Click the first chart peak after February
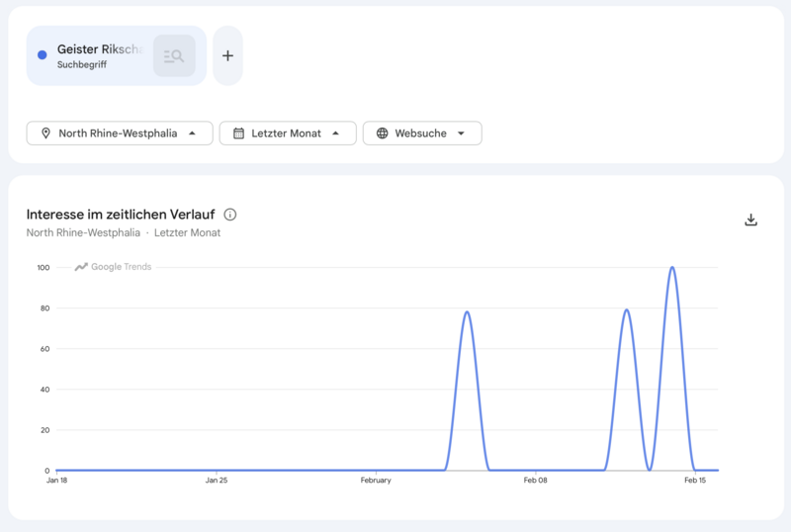The width and height of the screenshot is (791, 532). click(x=467, y=312)
